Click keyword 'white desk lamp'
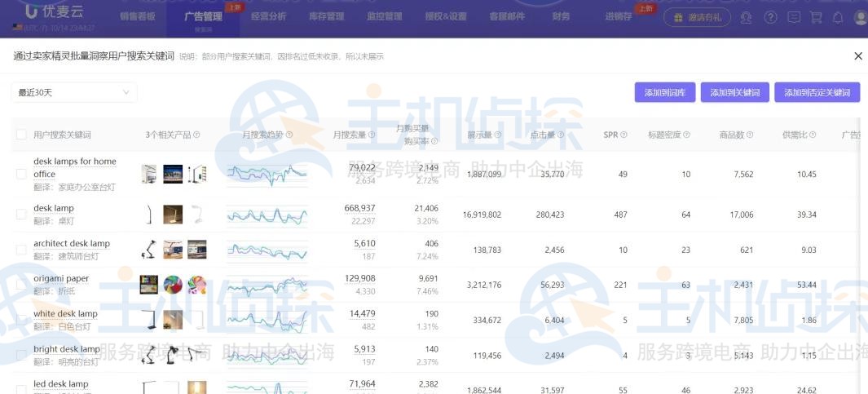The height and width of the screenshot is (394, 868). [65, 313]
